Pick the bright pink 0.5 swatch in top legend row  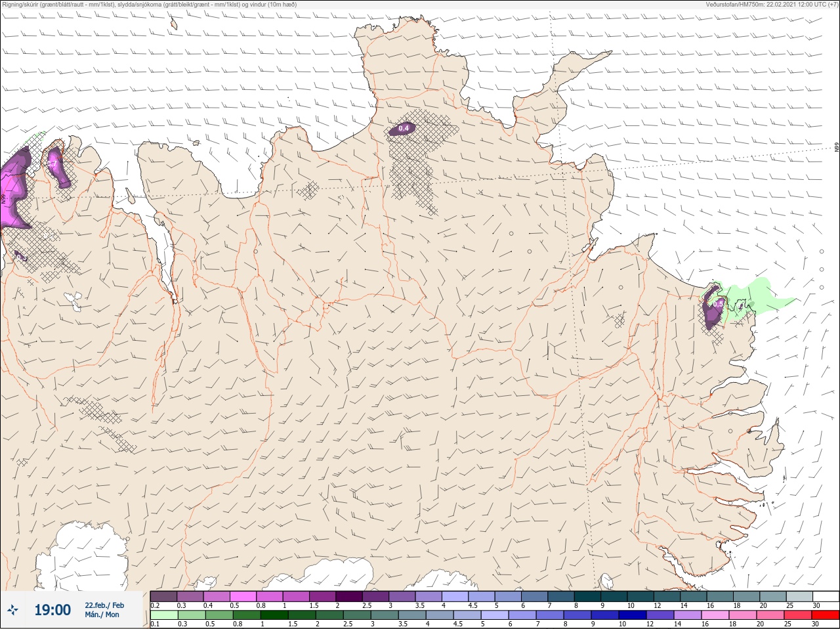(x=243, y=596)
